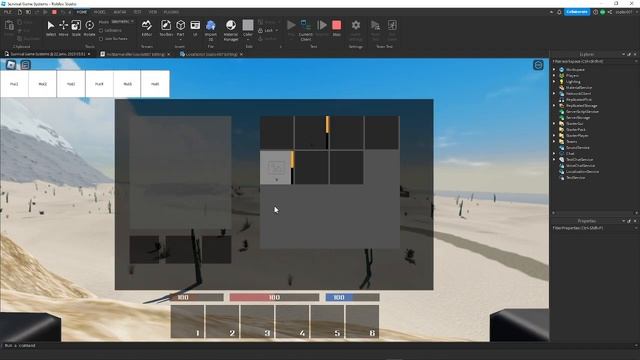640x360 pixels.
Task: Click highlighted inventory slot with item
Action: point(276,168)
